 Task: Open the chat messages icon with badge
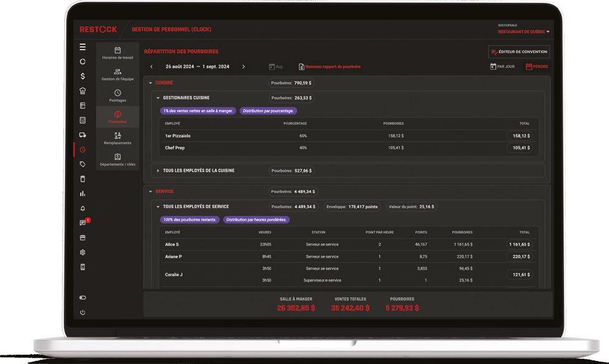(84, 222)
